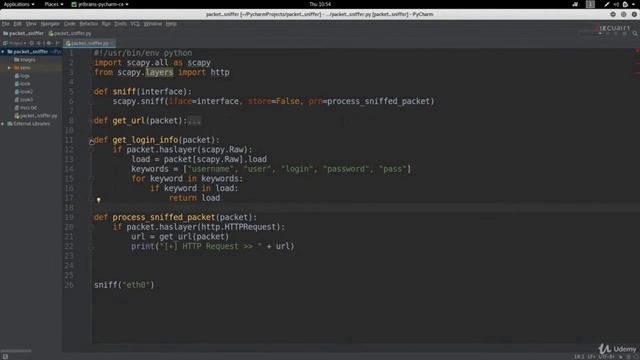
Task: Select the .txt file in project tree
Action: 26,108
